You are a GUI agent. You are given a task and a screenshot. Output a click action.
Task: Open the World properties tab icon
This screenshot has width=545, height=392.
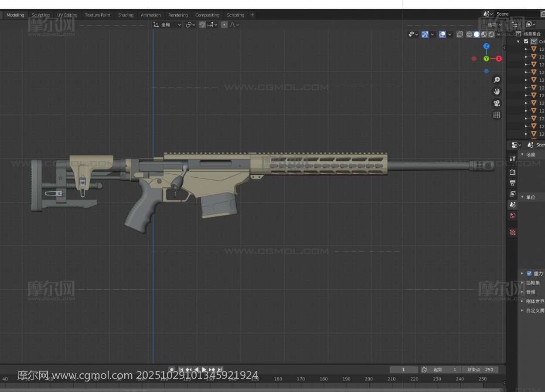coord(513,216)
